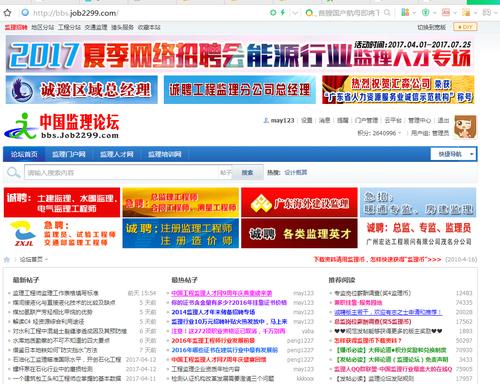The image size is (500, 384).
Task: Open the 快捷导航 dropdown
Action: point(453,154)
